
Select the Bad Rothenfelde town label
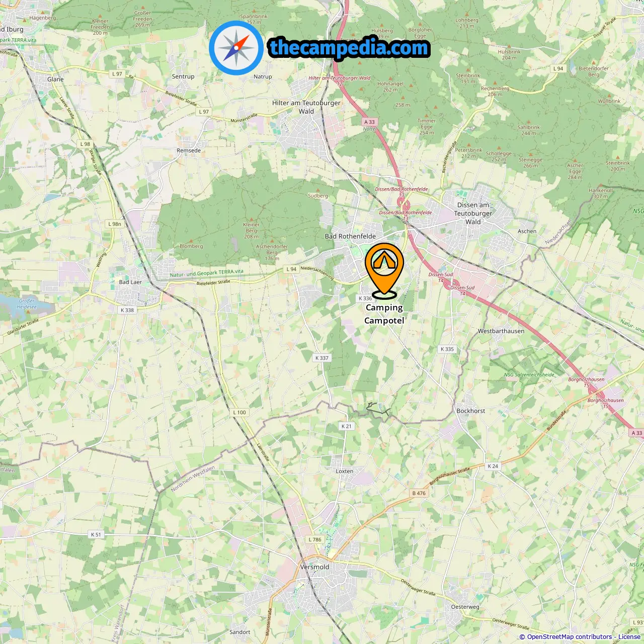pos(350,236)
